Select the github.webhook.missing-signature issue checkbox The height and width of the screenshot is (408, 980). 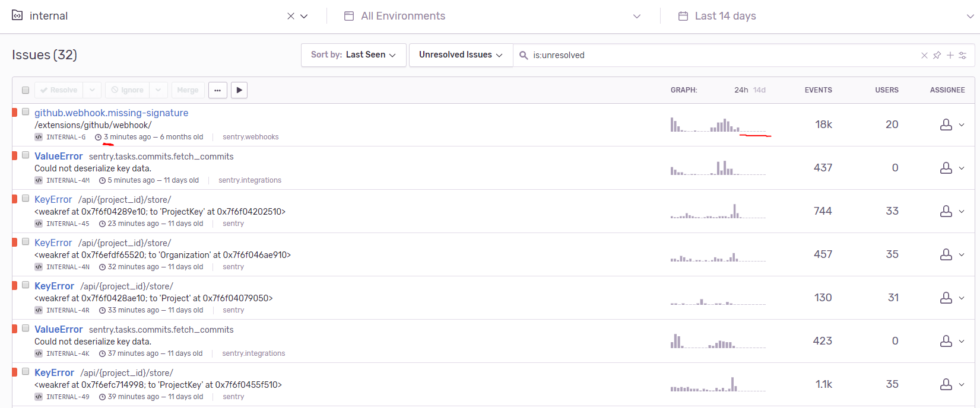26,111
